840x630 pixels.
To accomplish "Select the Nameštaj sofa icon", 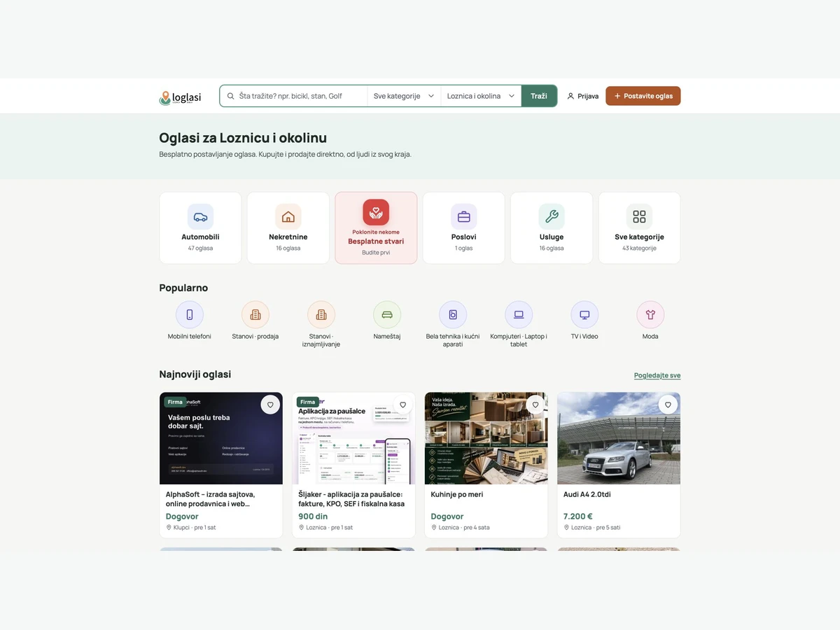I will pyautogui.click(x=387, y=315).
